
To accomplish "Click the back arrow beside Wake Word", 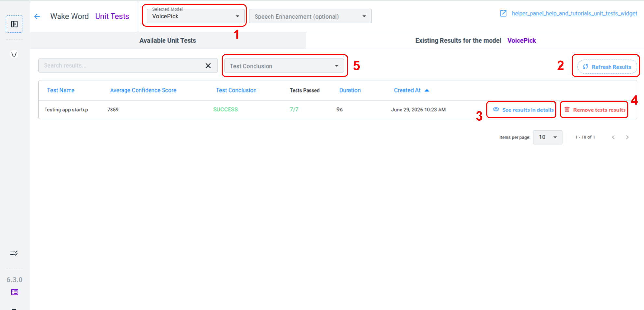I will tap(37, 16).
